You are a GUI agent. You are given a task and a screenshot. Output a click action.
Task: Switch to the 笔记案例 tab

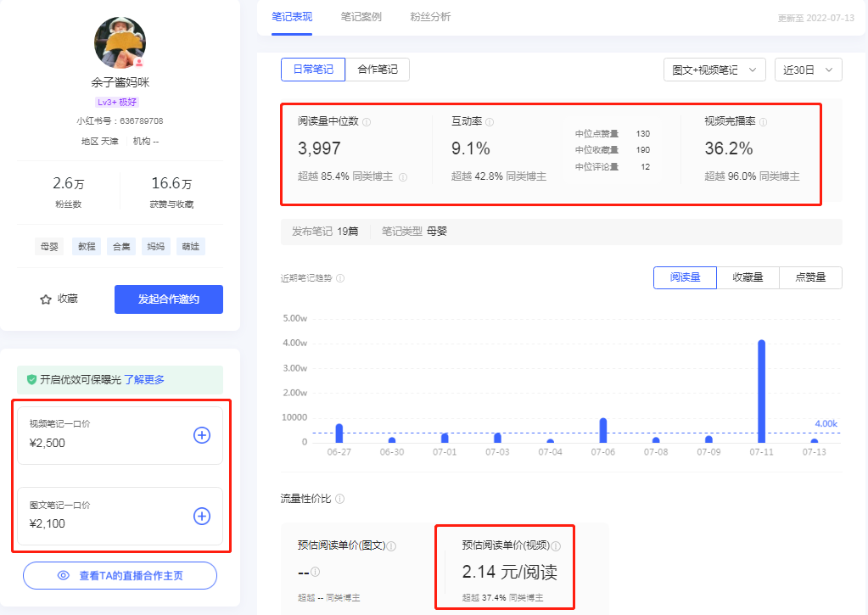(x=361, y=16)
